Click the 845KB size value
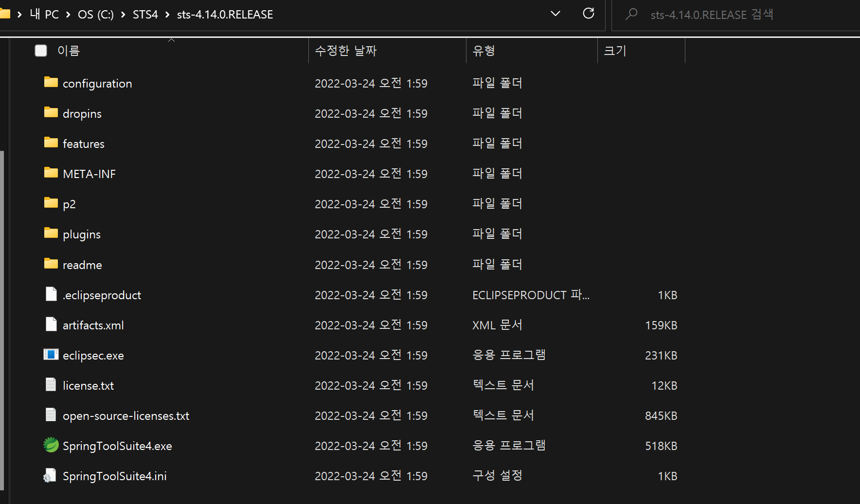 [661, 416]
